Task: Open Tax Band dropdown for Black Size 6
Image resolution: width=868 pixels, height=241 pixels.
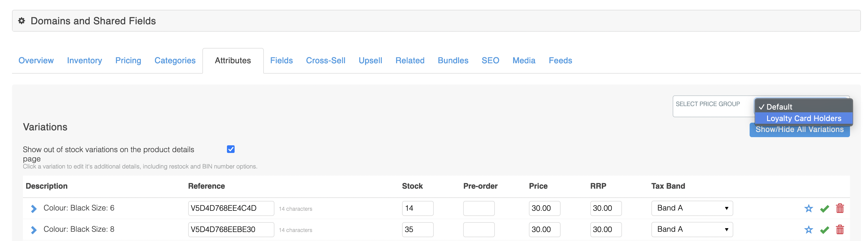Action: click(692, 208)
